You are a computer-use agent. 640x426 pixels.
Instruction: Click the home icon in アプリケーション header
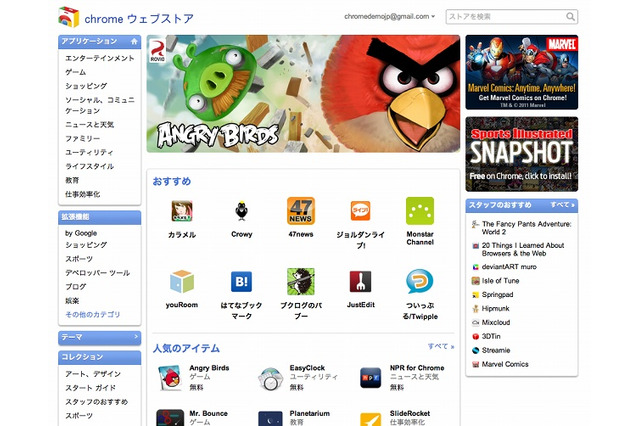[x=134, y=41]
